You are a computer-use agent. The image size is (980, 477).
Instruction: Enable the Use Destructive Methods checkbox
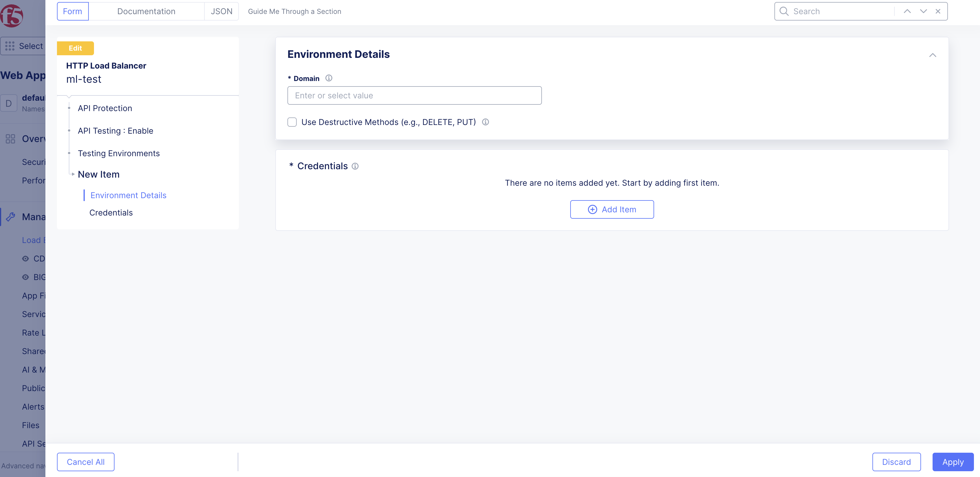coord(292,122)
